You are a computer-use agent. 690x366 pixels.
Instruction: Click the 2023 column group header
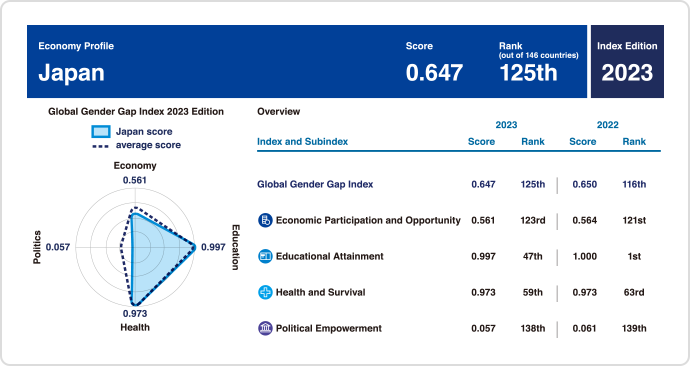coord(506,125)
